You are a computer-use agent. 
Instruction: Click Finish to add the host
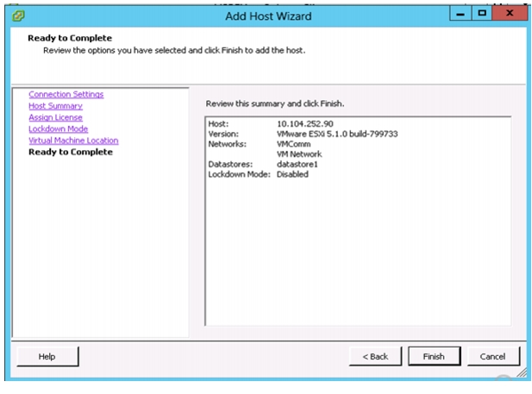point(434,356)
